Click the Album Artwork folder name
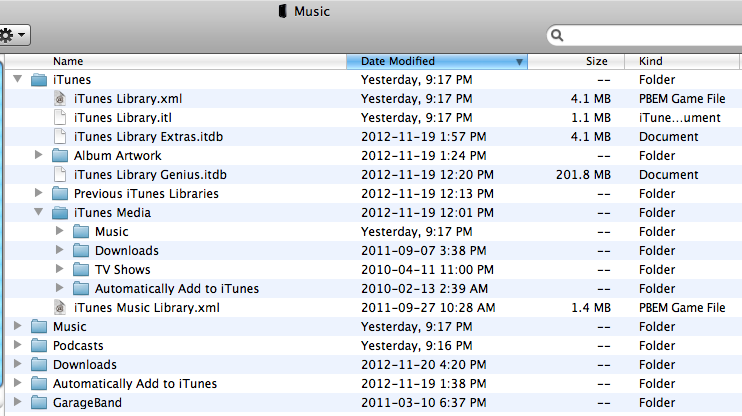 117,155
